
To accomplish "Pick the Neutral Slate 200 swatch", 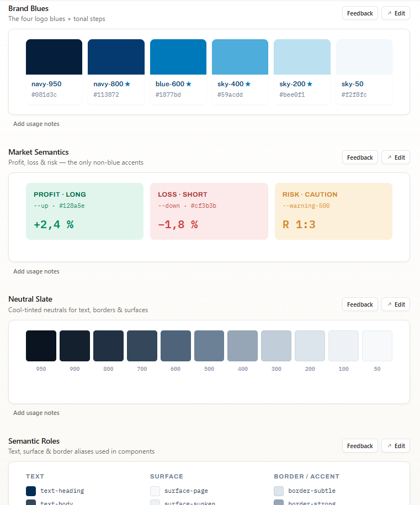I will (310, 346).
